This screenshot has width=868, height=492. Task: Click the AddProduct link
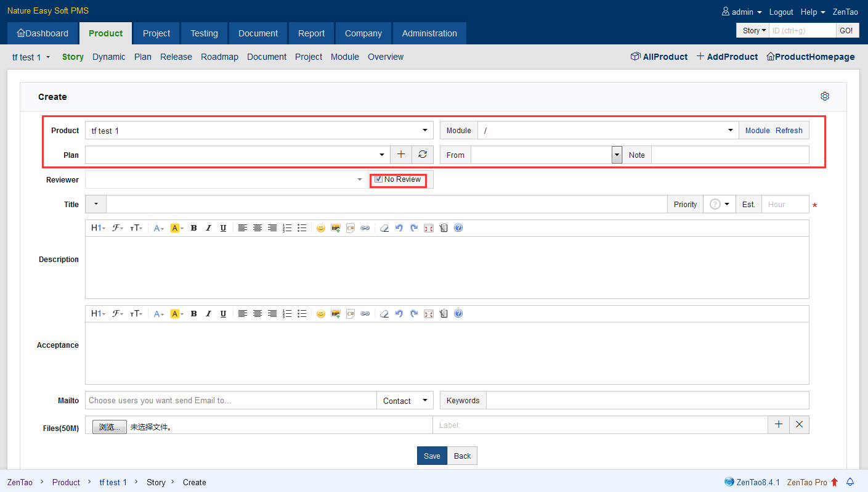pos(727,57)
